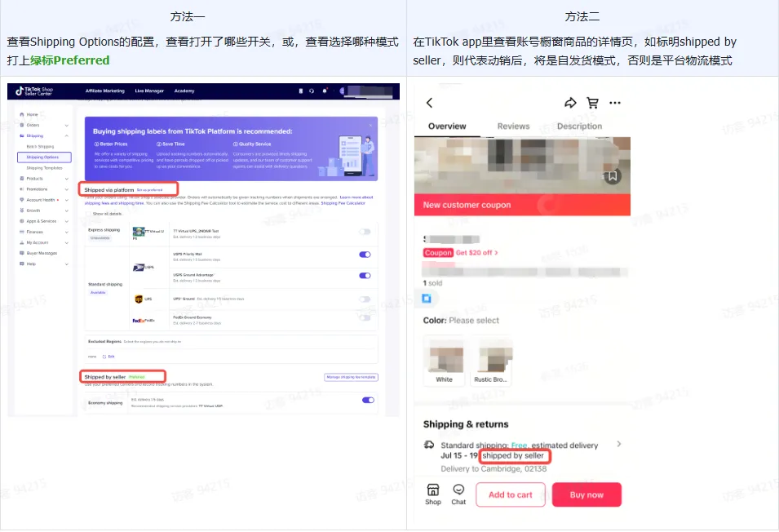Image resolution: width=779 pixels, height=532 pixels.
Task: Expand the Finances menu chevron
Action: click(x=67, y=232)
